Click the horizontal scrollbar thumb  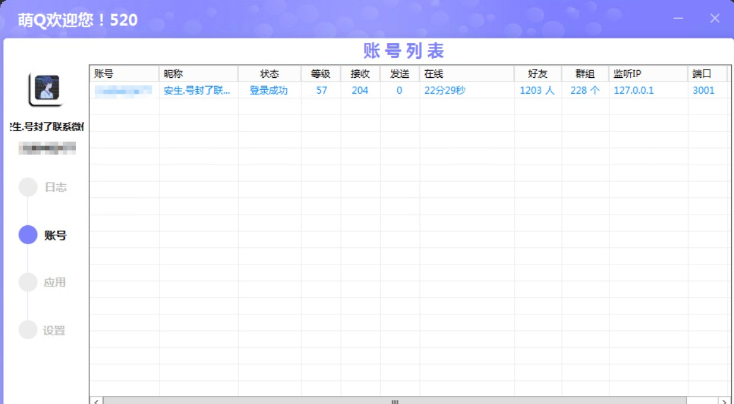tap(395, 400)
